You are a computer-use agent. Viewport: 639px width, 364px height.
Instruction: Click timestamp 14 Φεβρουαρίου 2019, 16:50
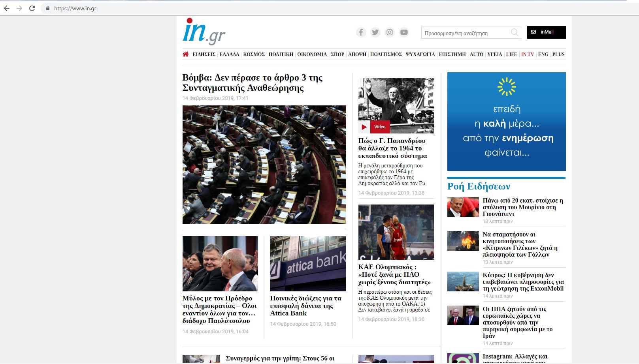303,324
